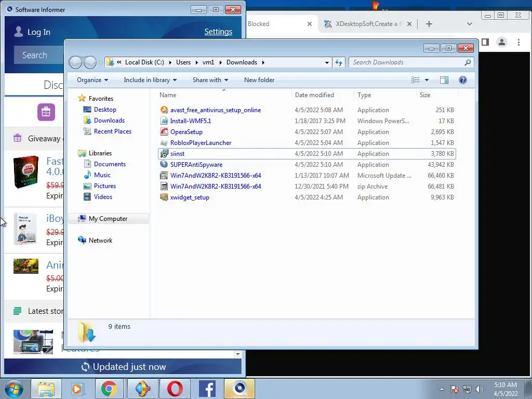
Task: Expand the recent pages dropdown arrow
Action: (x=100, y=62)
